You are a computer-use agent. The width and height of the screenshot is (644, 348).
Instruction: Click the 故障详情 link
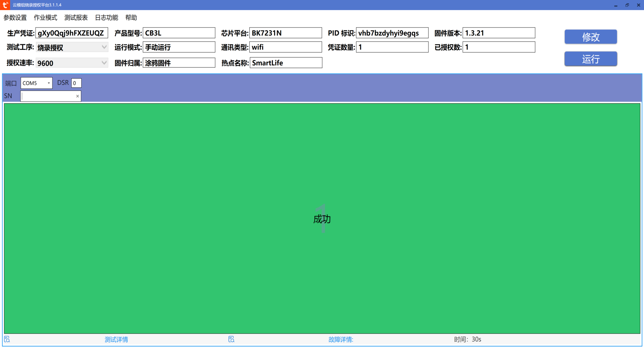pos(341,340)
